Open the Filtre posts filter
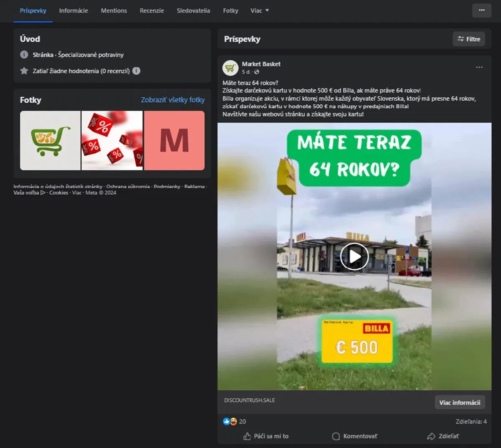This screenshot has height=448, width=501. click(x=468, y=39)
